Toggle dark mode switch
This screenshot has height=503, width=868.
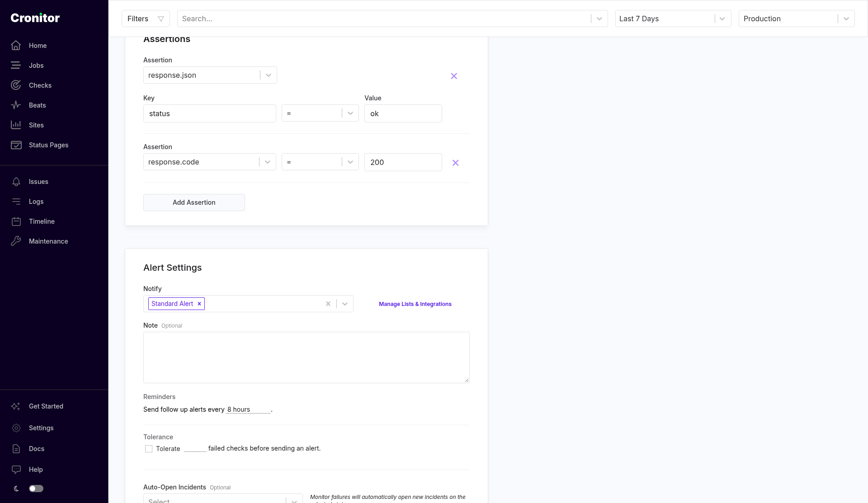[36, 489]
